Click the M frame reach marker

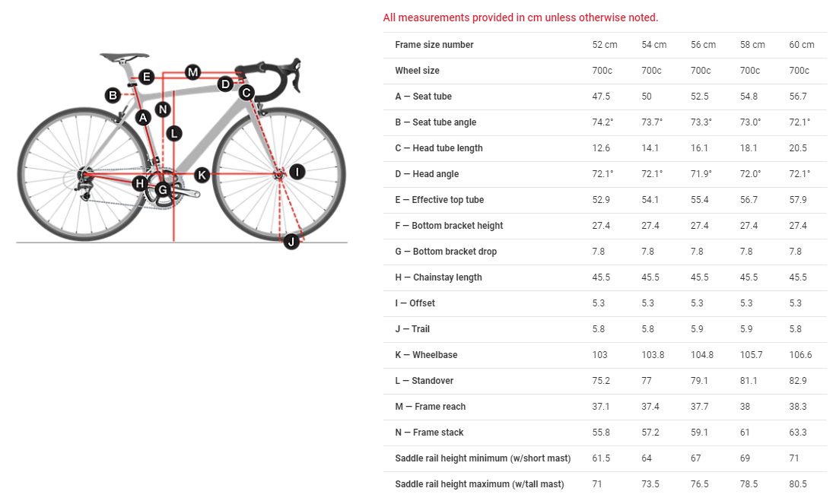(x=192, y=72)
